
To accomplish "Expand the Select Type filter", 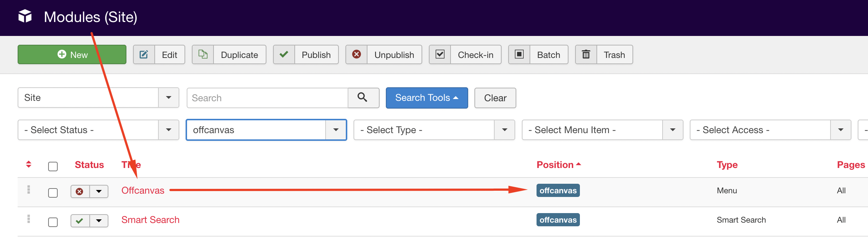I will click(x=434, y=130).
